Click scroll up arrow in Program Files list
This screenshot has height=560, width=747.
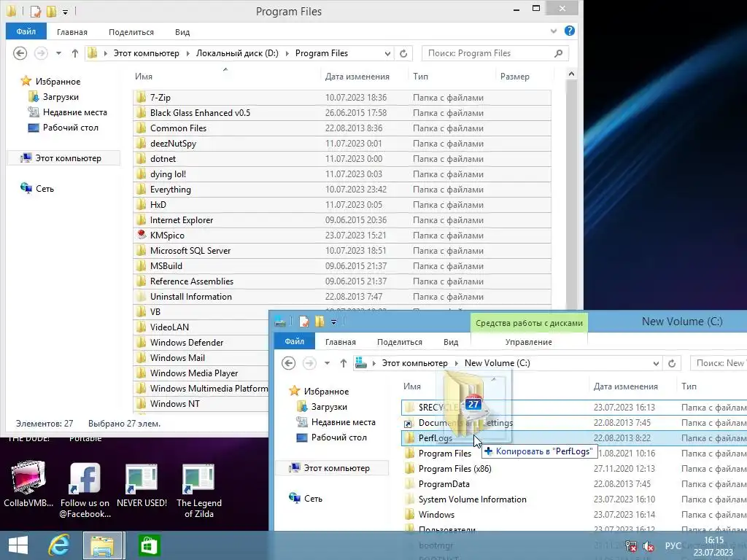pyautogui.click(x=571, y=74)
